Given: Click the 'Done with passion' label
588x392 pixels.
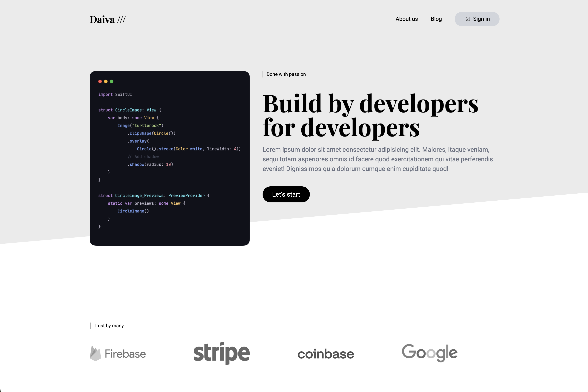Looking at the screenshot, I should (286, 74).
